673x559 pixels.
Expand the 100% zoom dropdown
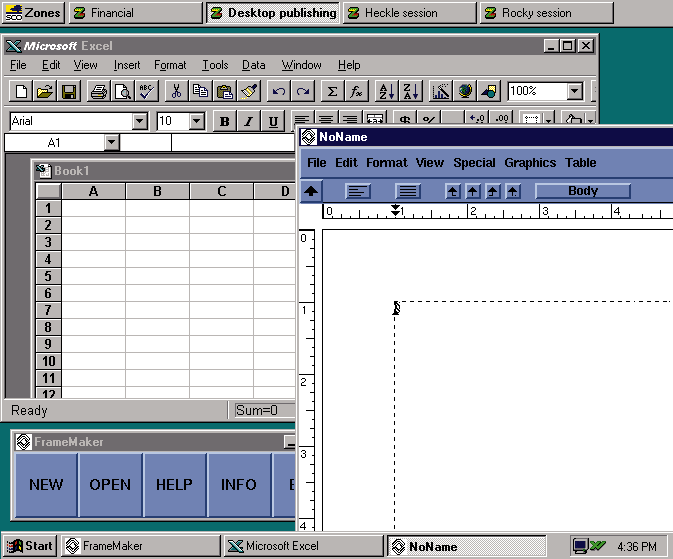coord(575,91)
